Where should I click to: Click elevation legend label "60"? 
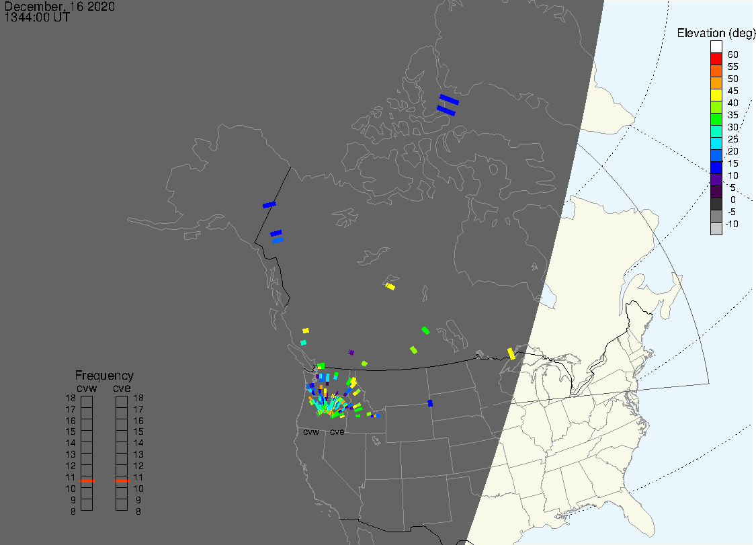tap(733, 54)
